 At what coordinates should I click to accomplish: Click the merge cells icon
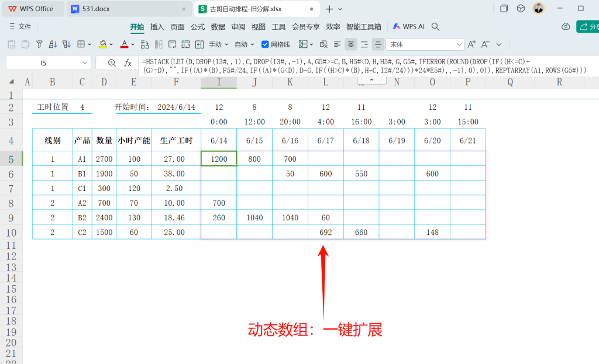point(185,44)
